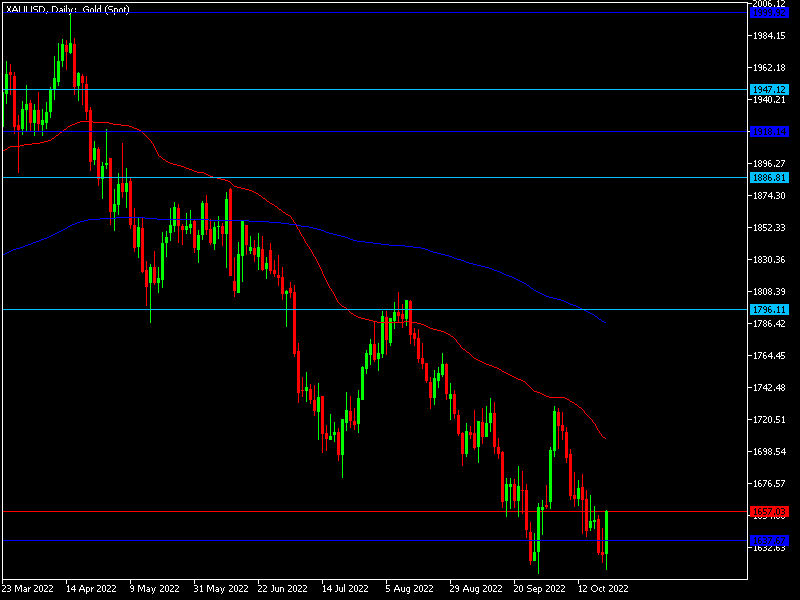Click the 14 Jul 2022 date label
Screen dimensions: 800x600
[345, 589]
